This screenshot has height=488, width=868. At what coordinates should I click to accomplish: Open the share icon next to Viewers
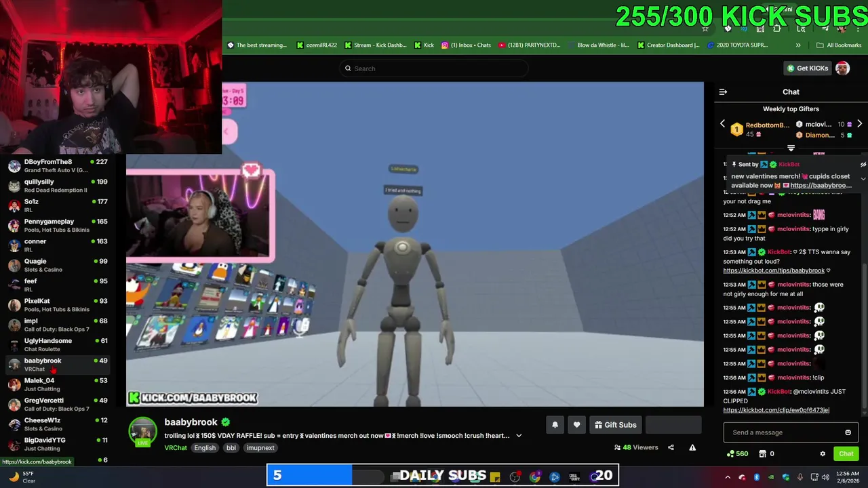pos(671,447)
